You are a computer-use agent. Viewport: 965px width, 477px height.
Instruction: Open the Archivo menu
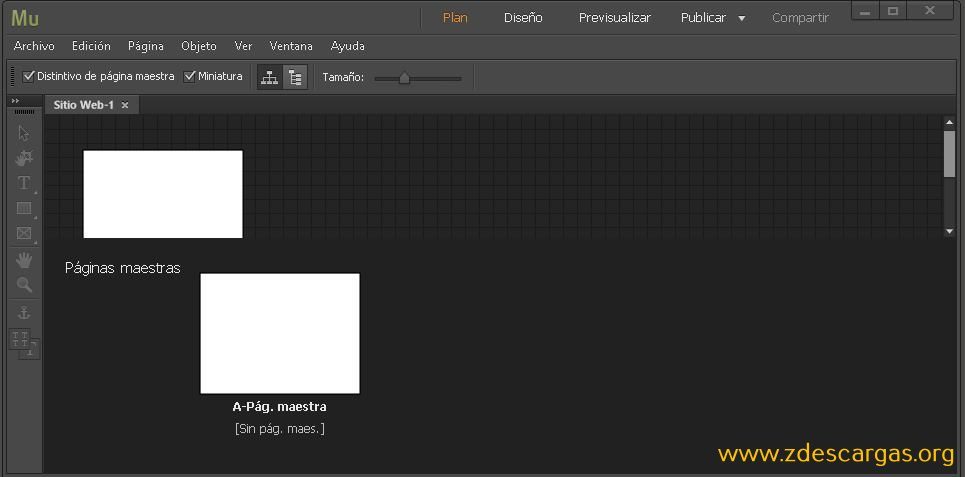(34, 46)
